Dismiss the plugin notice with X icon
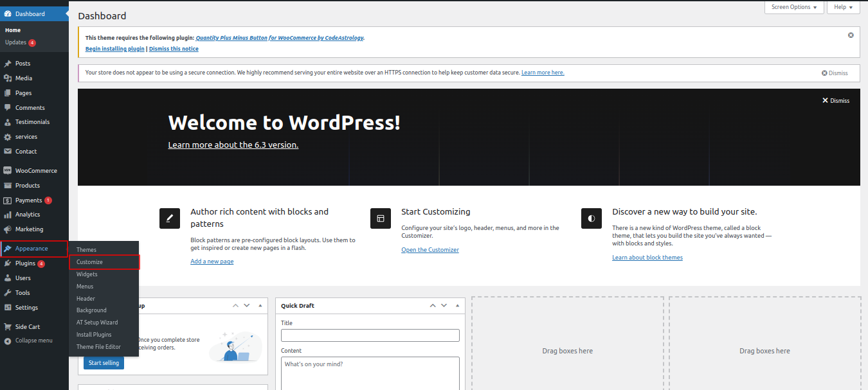The width and height of the screenshot is (868, 390). coord(851,35)
